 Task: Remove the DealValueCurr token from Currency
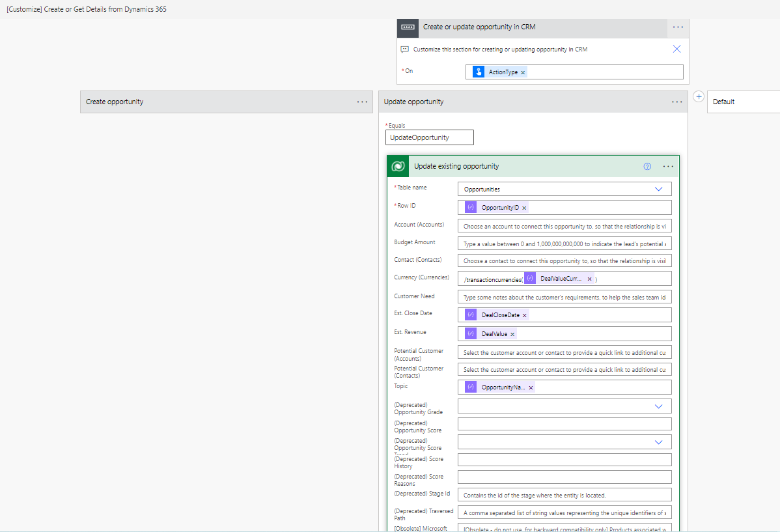[x=589, y=279]
